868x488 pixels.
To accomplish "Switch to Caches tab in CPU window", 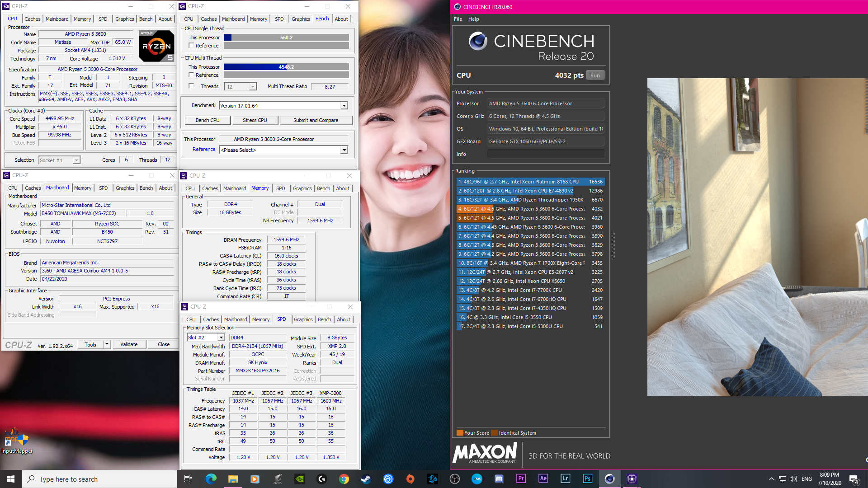I will tap(33, 19).
